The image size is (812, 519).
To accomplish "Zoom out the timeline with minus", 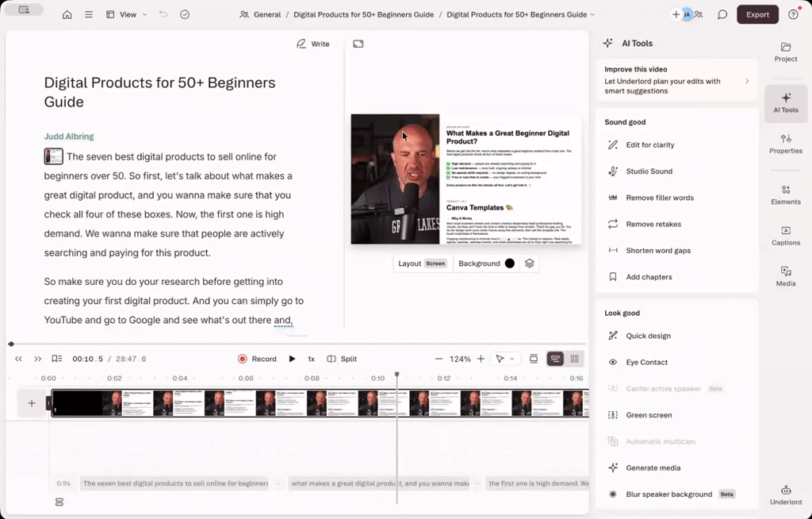I will click(439, 359).
